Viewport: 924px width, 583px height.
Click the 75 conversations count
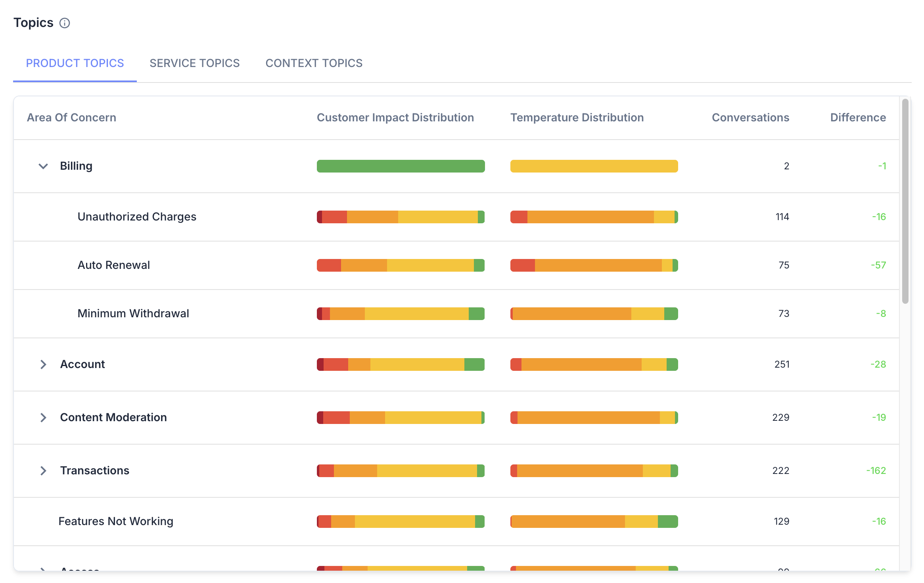pyautogui.click(x=784, y=265)
